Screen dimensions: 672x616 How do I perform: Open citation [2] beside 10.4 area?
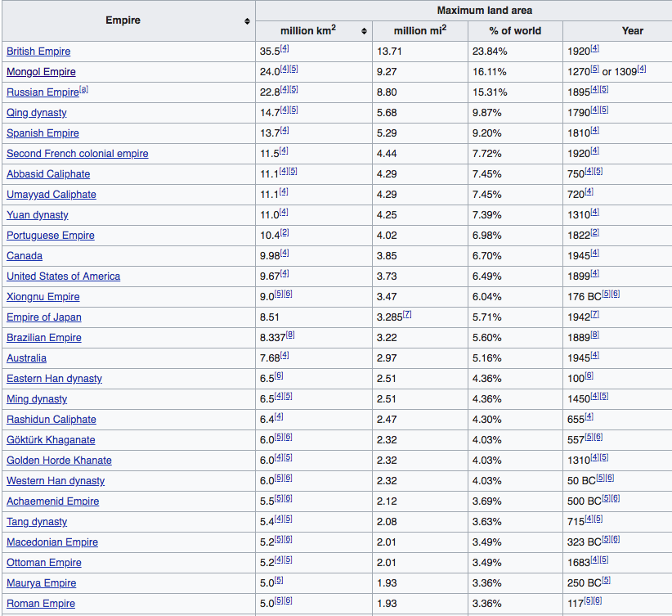[284, 232]
